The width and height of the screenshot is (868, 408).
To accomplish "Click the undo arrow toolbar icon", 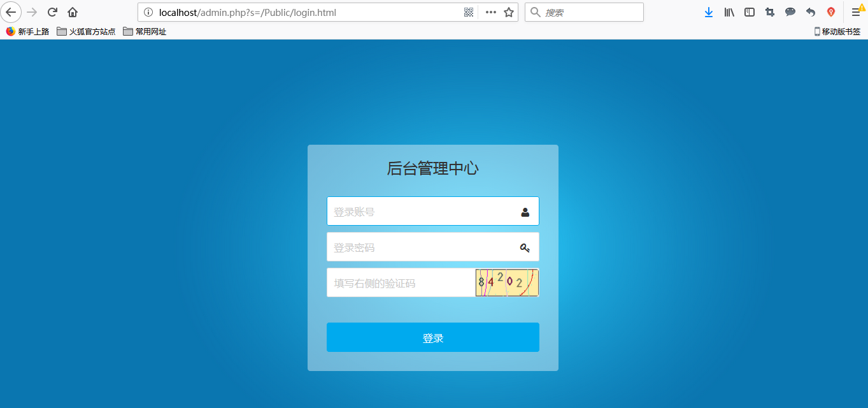I will point(811,12).
